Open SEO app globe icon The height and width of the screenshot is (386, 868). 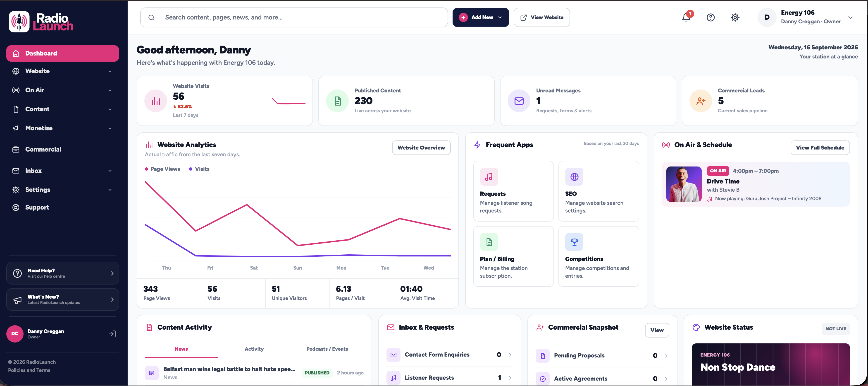pyautogui.click(x=574, y=177)
